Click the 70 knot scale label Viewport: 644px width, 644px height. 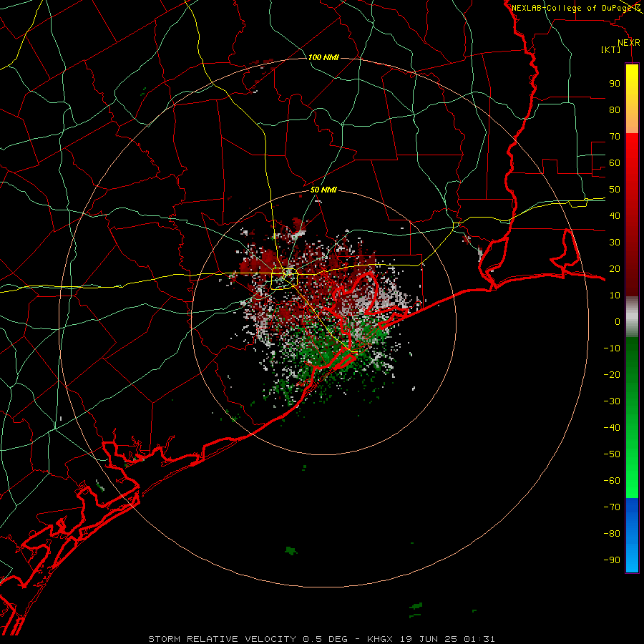[x=615, y=137]
